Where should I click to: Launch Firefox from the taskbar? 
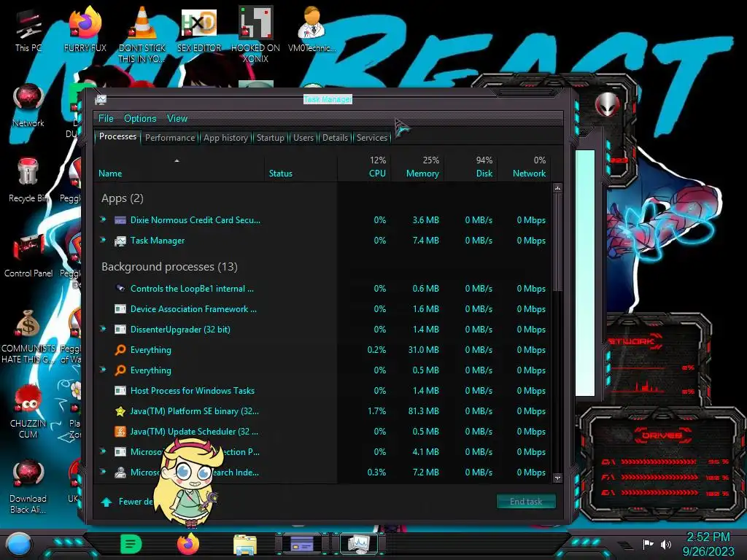pos(188,544)
